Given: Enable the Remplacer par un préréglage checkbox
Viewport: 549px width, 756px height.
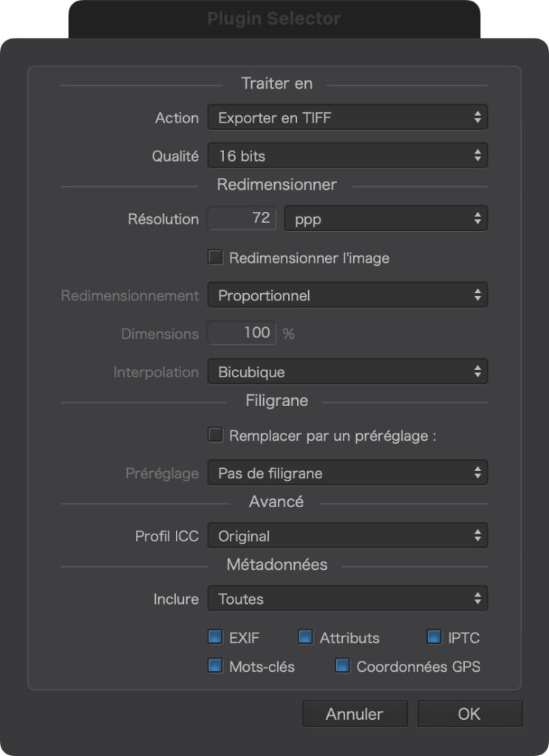Looking at the screenshot, I should (x=215, y=434).
